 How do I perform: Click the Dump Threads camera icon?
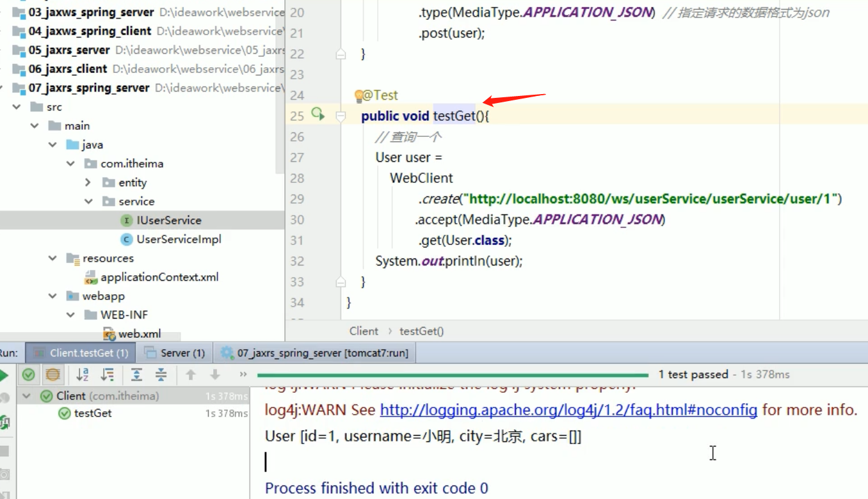[x=4, y=474]
